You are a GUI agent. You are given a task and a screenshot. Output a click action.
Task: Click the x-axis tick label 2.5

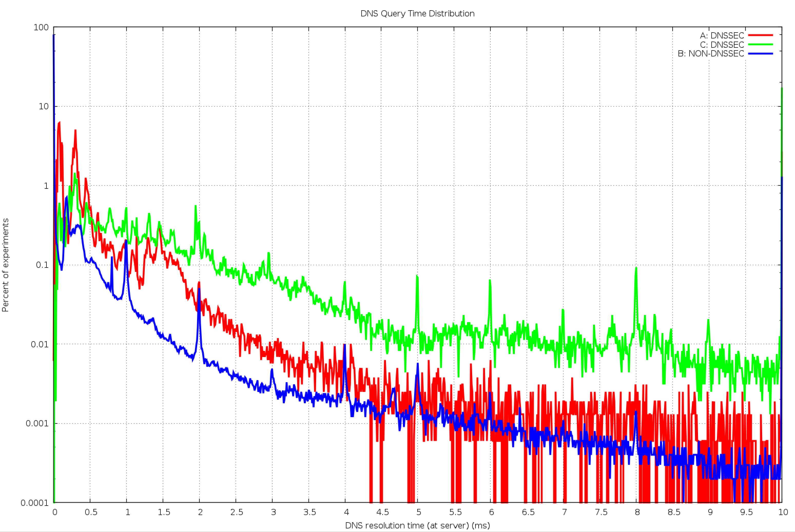[x=237, y=512]
